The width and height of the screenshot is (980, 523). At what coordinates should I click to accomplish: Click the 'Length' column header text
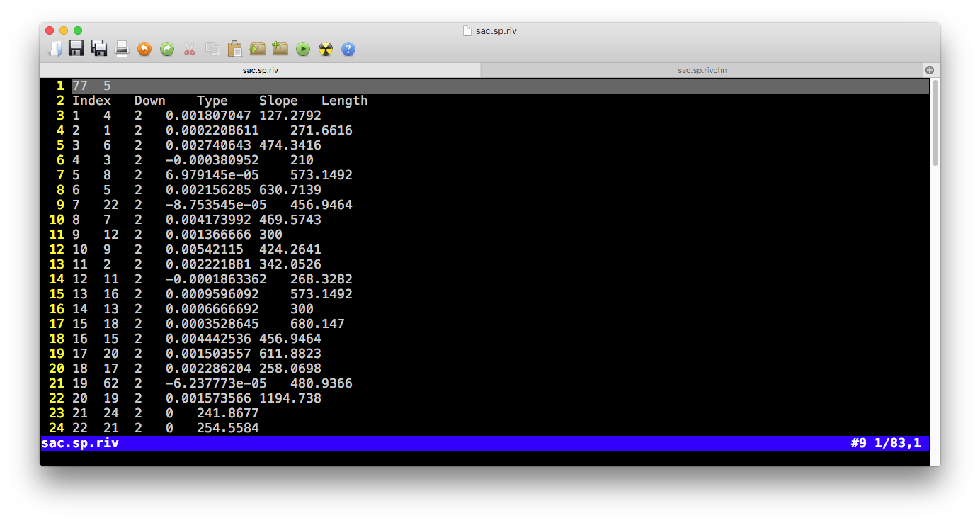tap(345, 101)
